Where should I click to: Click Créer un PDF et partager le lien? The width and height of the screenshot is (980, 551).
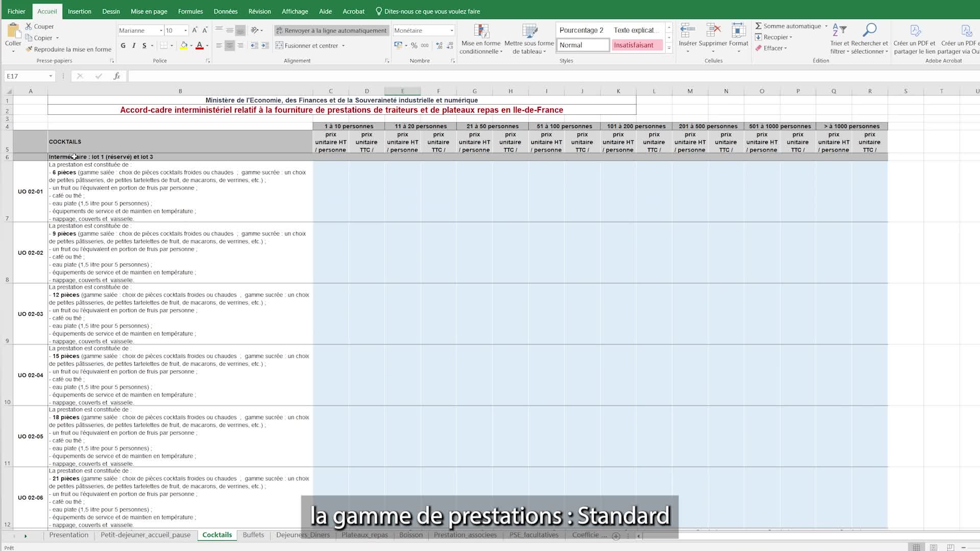click(915, 39)
